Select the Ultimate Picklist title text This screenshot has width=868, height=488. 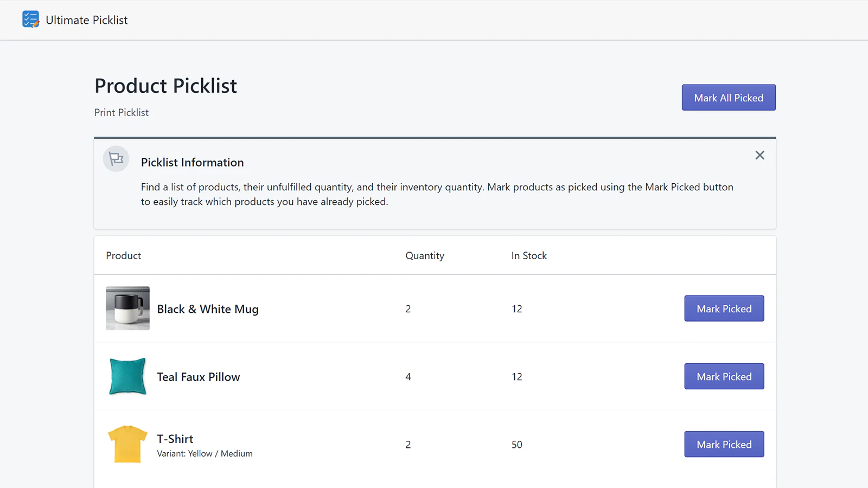pyautogui.click(x=87, y=20)
